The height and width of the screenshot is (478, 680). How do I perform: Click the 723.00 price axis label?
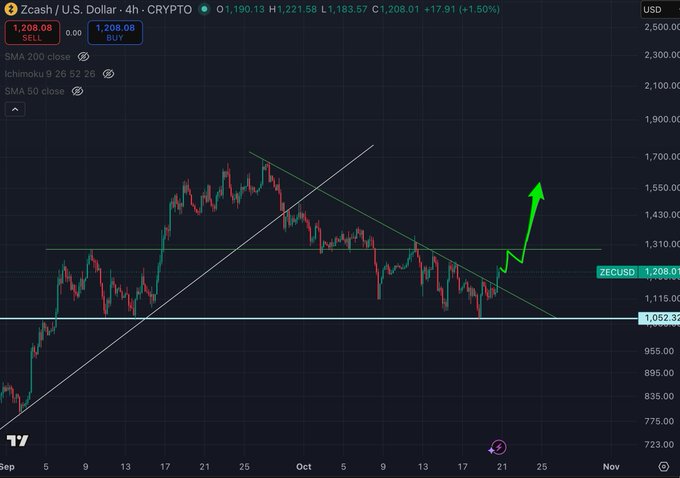[659, 445]
